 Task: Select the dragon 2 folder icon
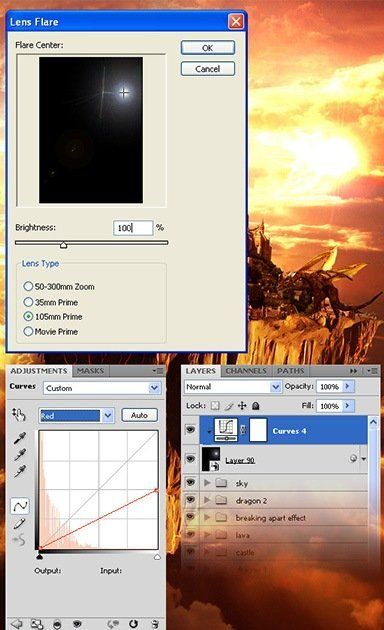pyautogui.click(x=221, y=500)
